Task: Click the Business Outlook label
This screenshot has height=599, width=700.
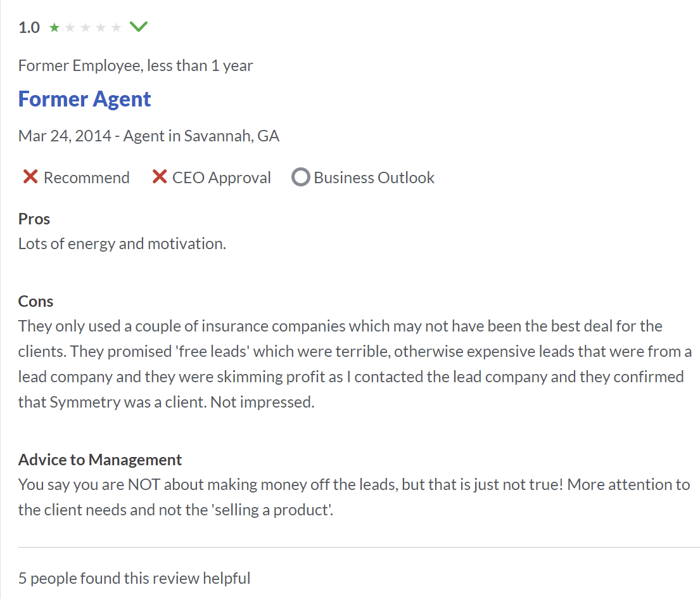Action: tap(374, 177)
